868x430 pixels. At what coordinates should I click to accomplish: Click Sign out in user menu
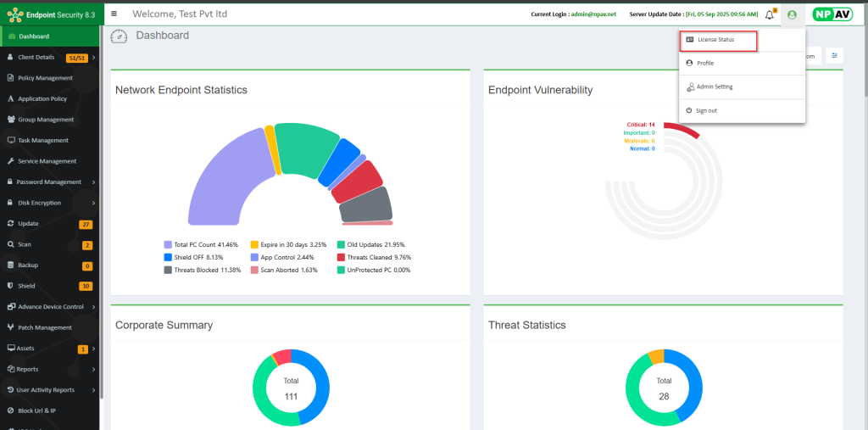tap(706, 110)
